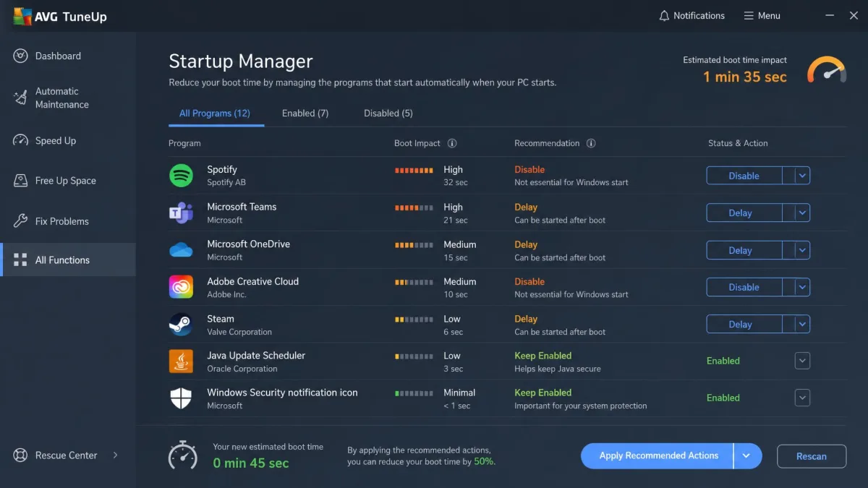Screen dimensions: 868x488
Task: Open the dropdown next to OneDrive Delay button
Action: (802, 250)
